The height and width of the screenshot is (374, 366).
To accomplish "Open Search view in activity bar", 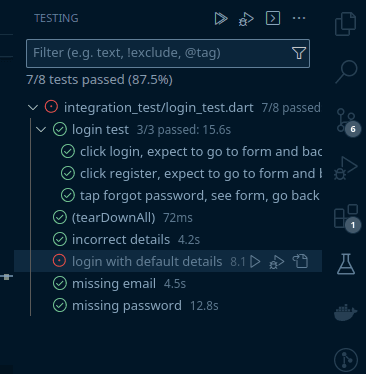I will pyautogui.click(x=346, y=72).
